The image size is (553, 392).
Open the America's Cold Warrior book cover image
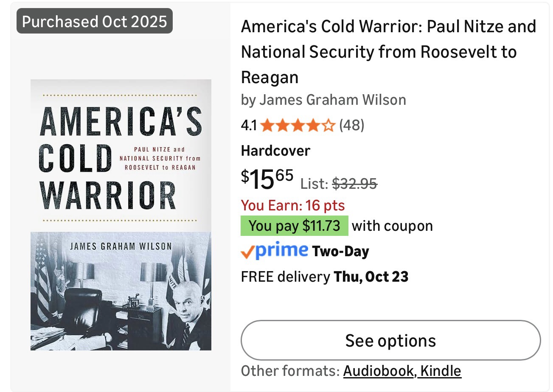pyautogui.click(x=121, y=215)
